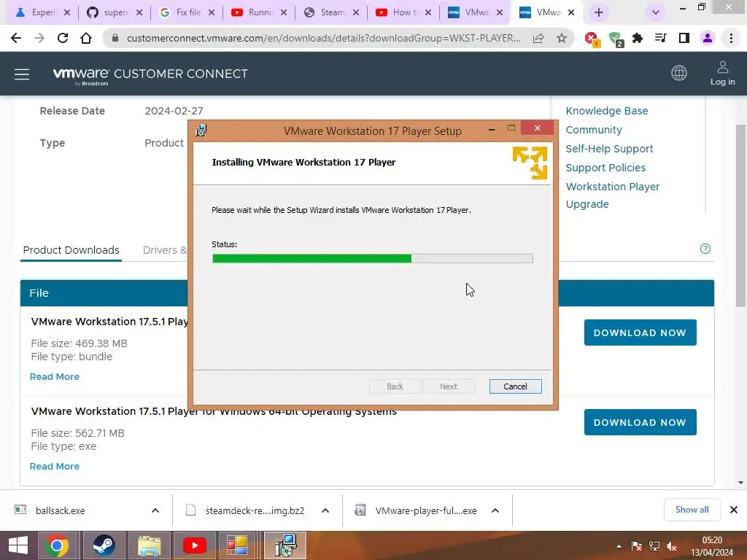Click the VMware installer taskbar icon
The width and height of the screenshot is (747, 560).
click(286, 545)
